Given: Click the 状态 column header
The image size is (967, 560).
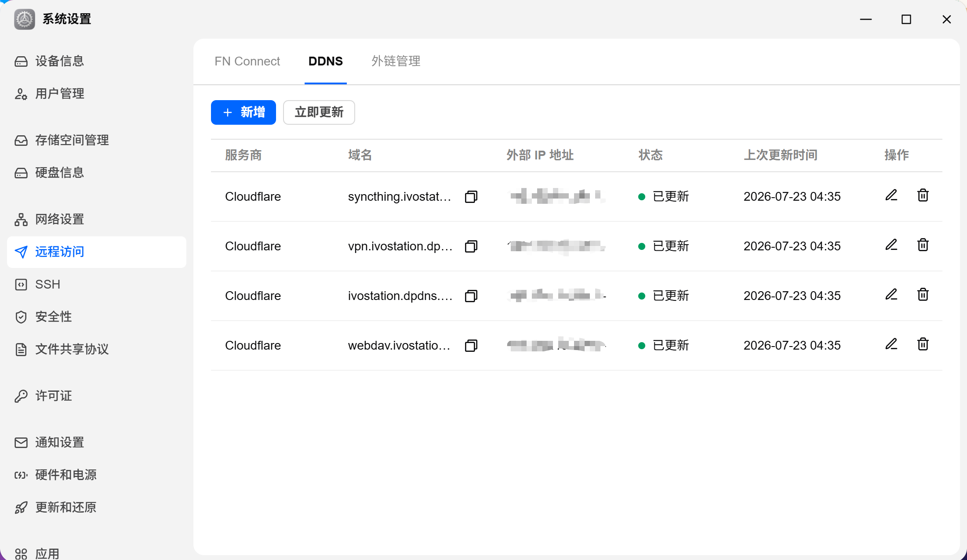Looking at the screenshot, I should (651, 155).
